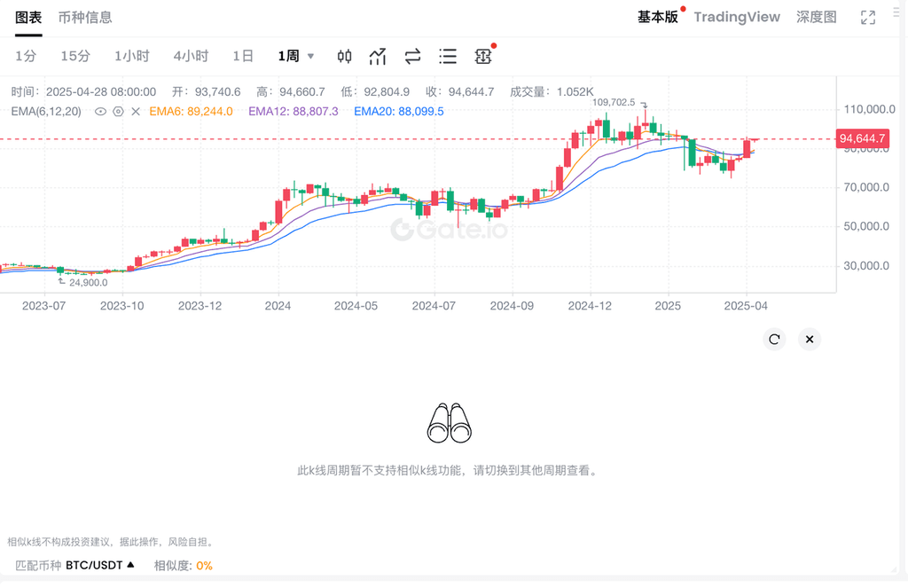908x588 pixels.
Task: Open the technical indicators icon
Action: (378, 57)
